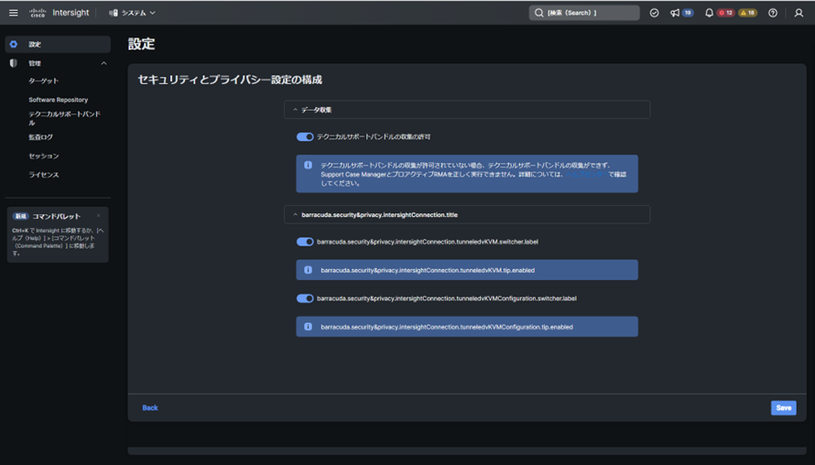The height and width of the screenshot is (465, 815).
Task: Show the 12 critical alarms badge
Action: pyautogui.click(x=726, y=13)
